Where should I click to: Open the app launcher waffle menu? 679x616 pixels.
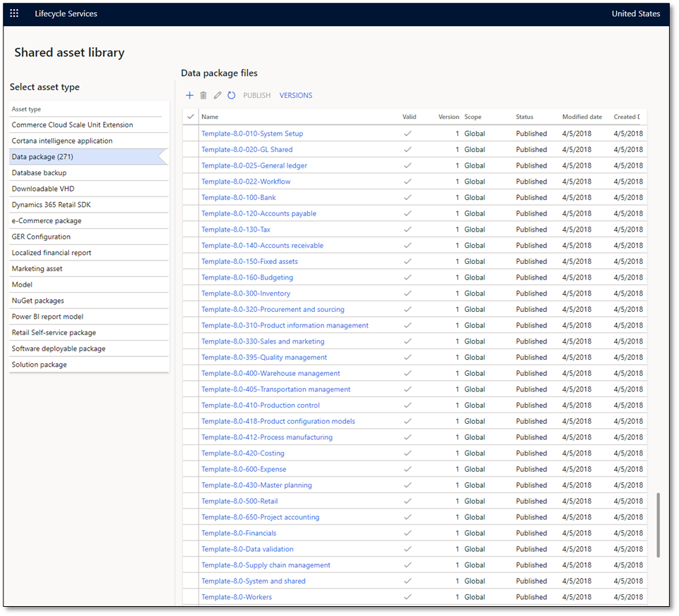(13, 13)
